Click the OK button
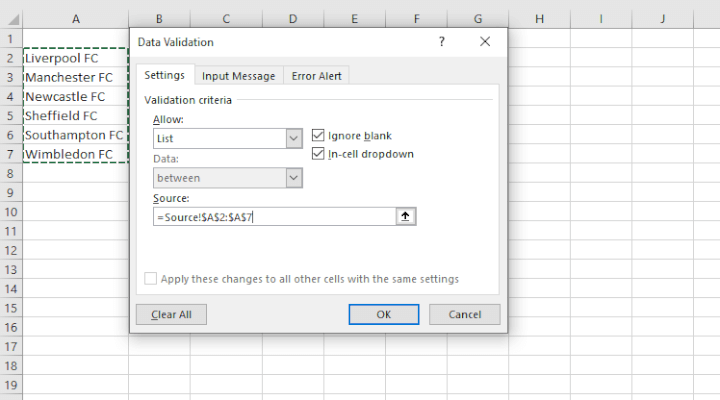Image resolution: width=720 pixels, height=400 pixels. click(384, 315)
